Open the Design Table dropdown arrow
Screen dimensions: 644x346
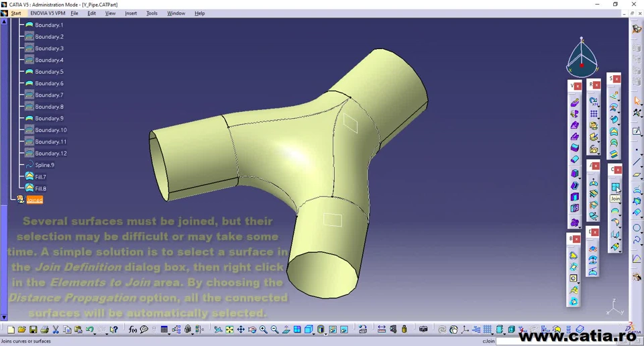(169, 333)
